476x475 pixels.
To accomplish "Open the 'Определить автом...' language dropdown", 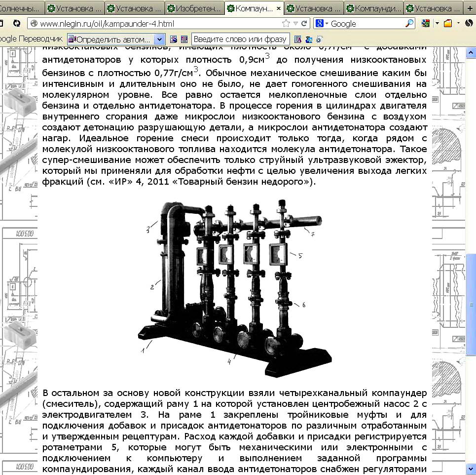I will pyautogui.click(x=116, y=39).
